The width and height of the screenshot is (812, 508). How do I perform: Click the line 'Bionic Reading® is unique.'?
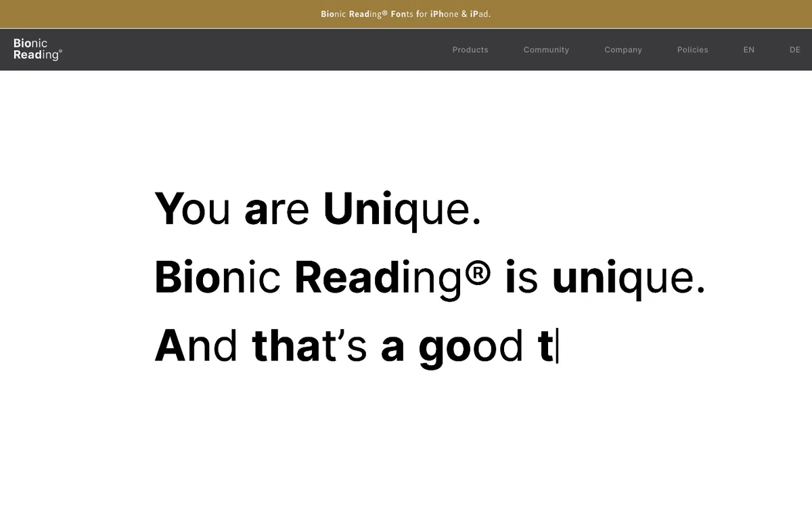tap(430, 278)
